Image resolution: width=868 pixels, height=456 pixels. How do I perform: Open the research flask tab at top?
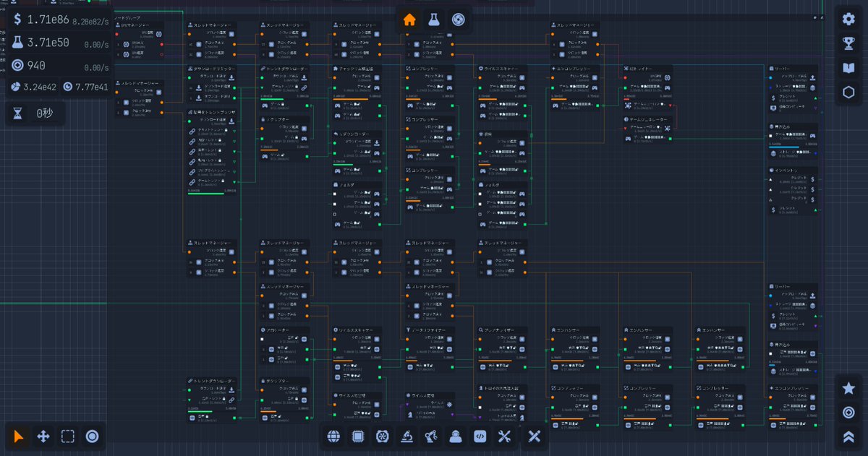point(434,20)
